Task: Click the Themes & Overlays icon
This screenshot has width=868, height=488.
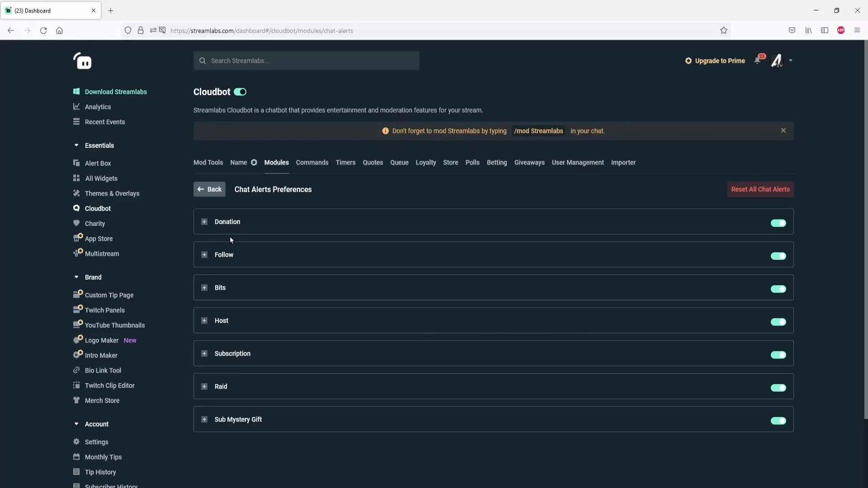Action: 76,193
